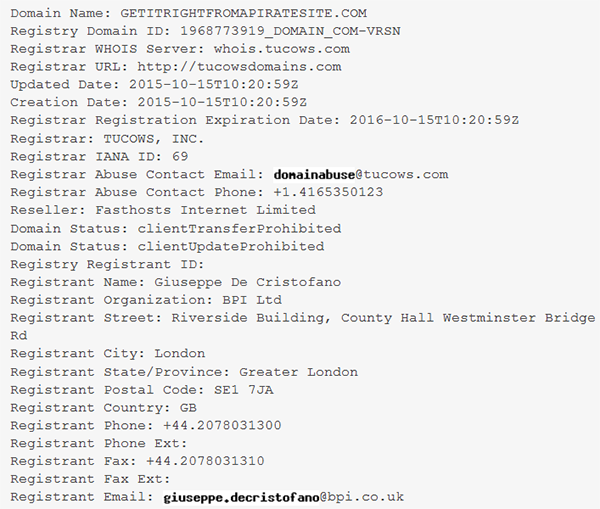Select the clientUpdateProhibited domain status
600x509 pixels.
tap(231, 246)
